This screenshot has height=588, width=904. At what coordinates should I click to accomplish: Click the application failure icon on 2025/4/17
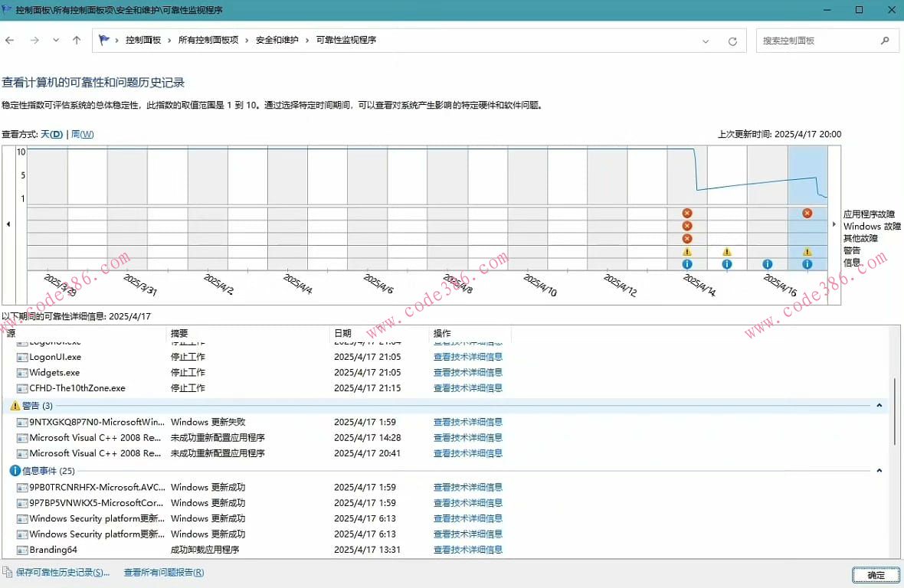(x=807, y=214)
